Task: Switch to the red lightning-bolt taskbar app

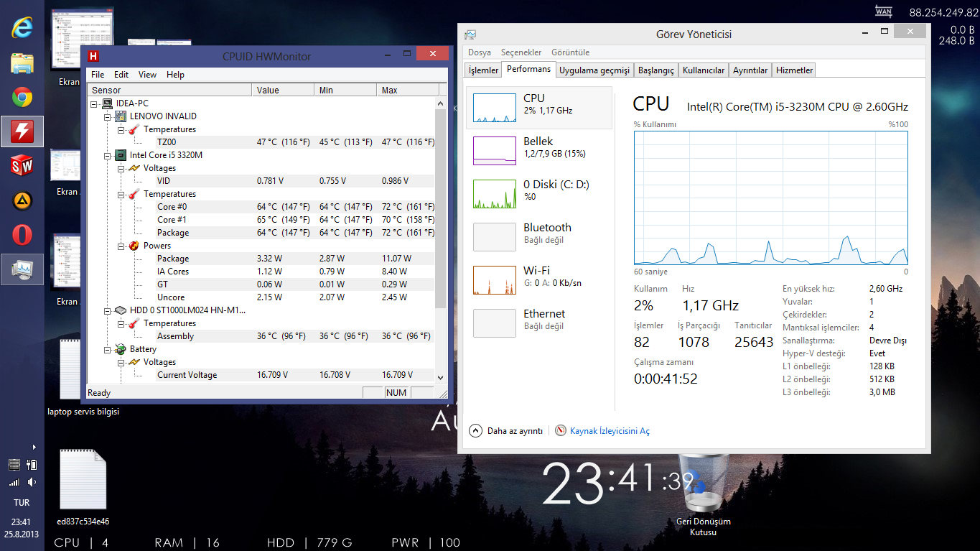Action: click(22, 131)
